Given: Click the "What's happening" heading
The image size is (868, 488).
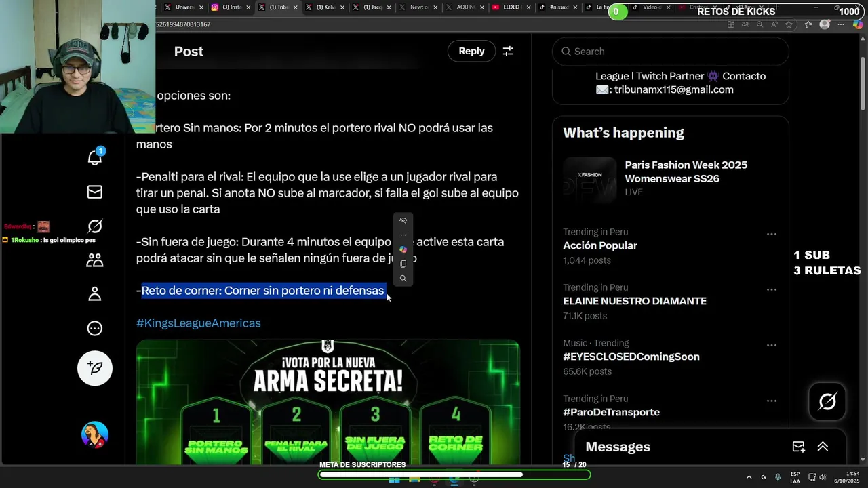Looking at the screenshot, I should click(x=623, y=133).
